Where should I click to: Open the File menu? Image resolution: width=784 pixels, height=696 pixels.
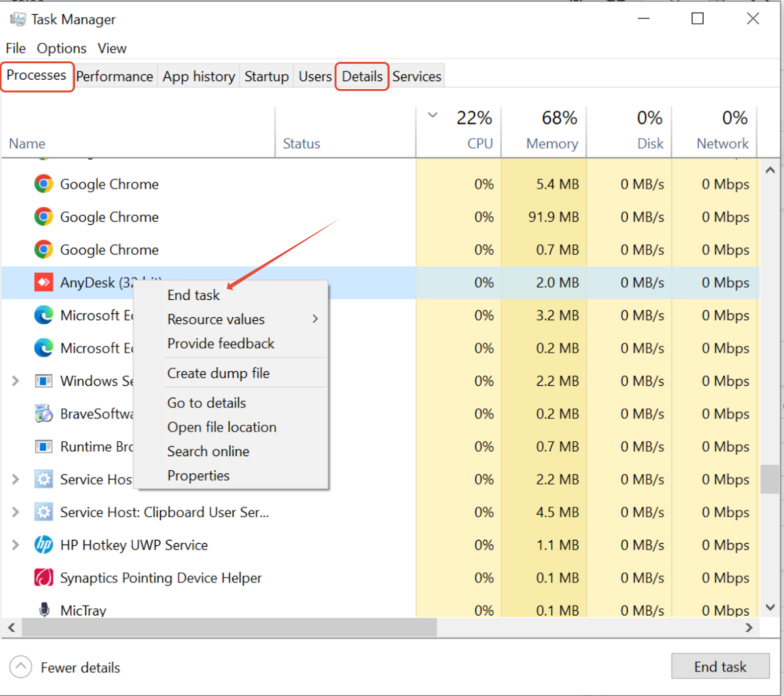(16, 48)
